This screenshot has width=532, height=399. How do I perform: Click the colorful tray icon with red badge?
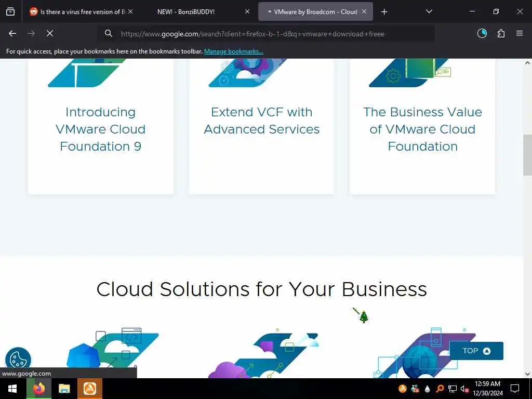[415, 389]
